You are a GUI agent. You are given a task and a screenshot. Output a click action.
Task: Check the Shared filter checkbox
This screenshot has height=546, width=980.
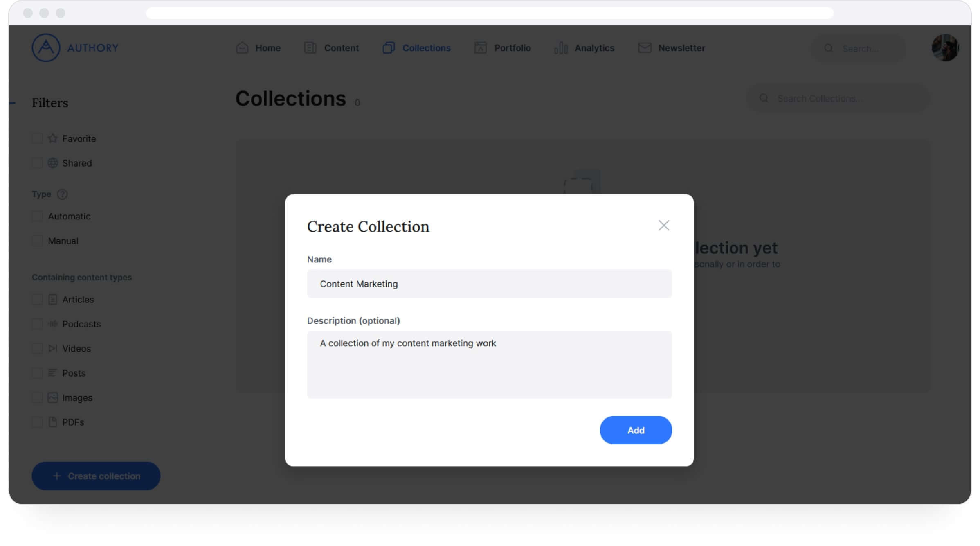tap(37, 163)
